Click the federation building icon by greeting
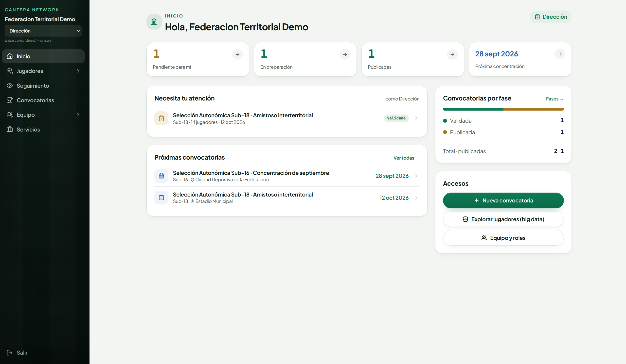 [x=154, y=22]
